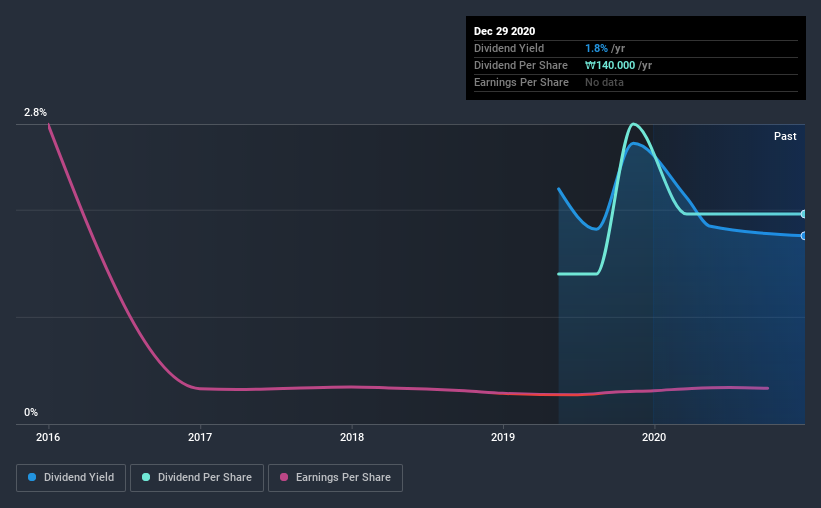The height and width of the screenshot is (508, 821).
Task: Click the 'No data' Earnings Per Share value
Action: coord(604,82)
